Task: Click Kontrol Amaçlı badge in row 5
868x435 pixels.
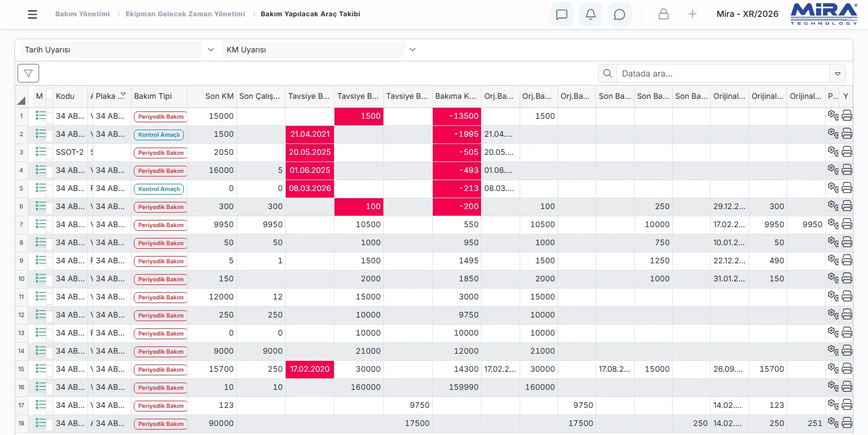Action: click(159, 189)
